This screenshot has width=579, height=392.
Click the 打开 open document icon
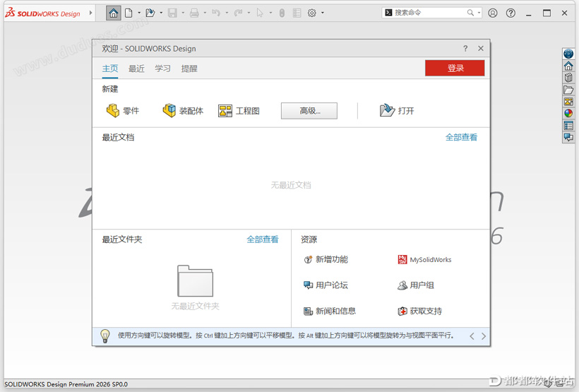click(397, 110)
